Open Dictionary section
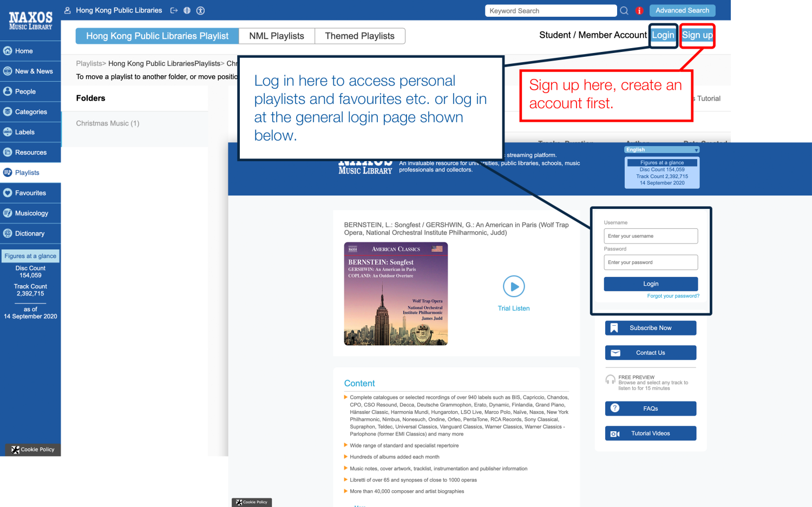Screen dimensions: 812x507 pos(30,233)
